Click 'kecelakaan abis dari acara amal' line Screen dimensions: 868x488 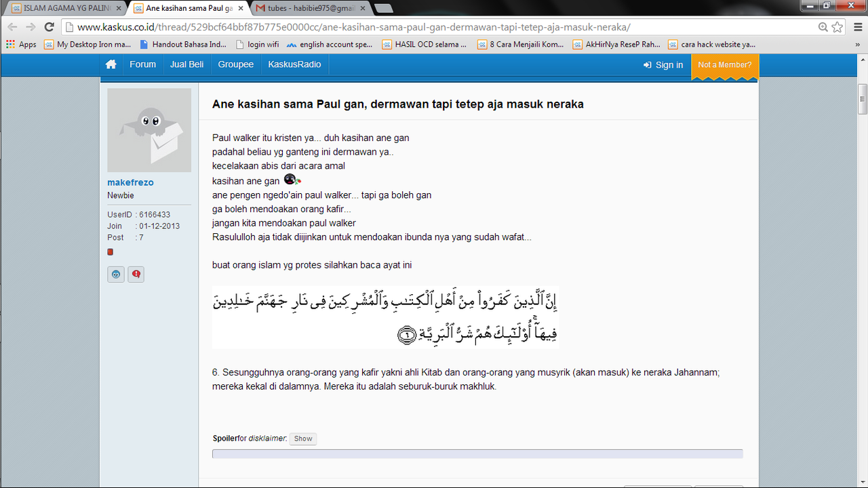pyautogui.click(x=279, y=166)
